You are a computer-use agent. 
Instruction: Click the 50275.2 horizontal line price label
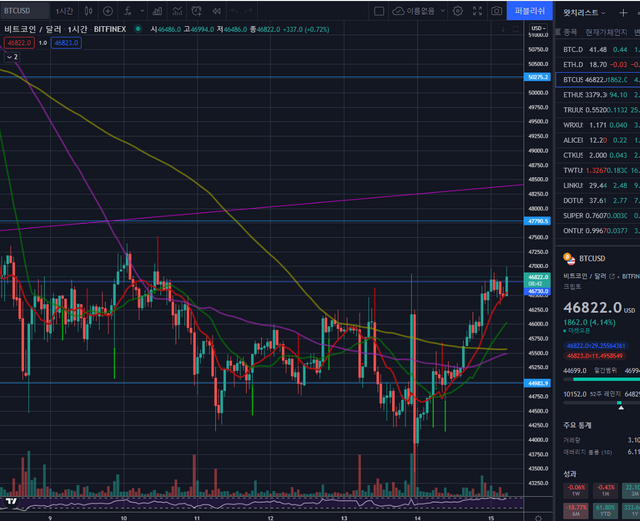tap(537, 77)
